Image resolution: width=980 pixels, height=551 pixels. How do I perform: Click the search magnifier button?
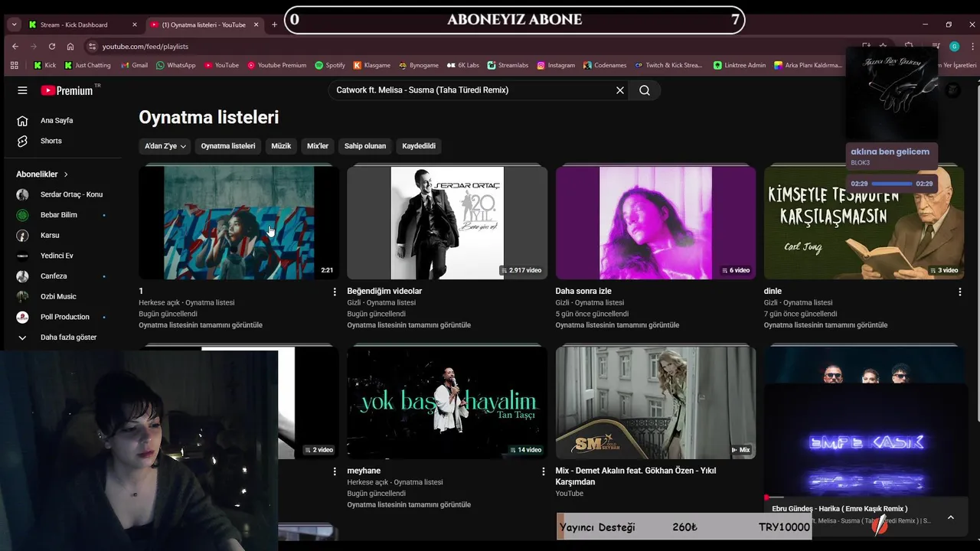click(645, 90)
